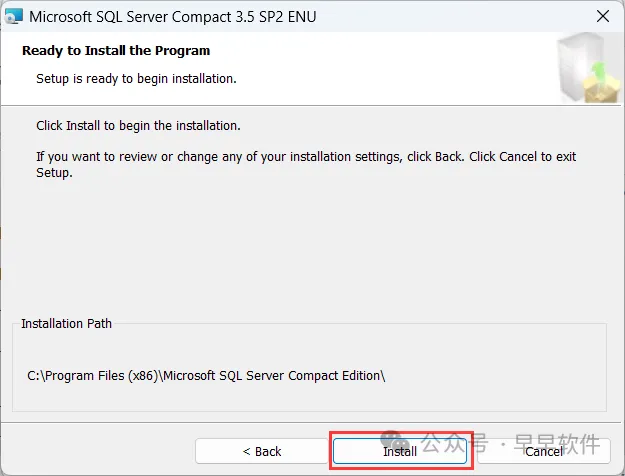This screenshot has height=476, width=625.
Task: Click the 早早软件 watermark text
Action: tap(556, 443)
